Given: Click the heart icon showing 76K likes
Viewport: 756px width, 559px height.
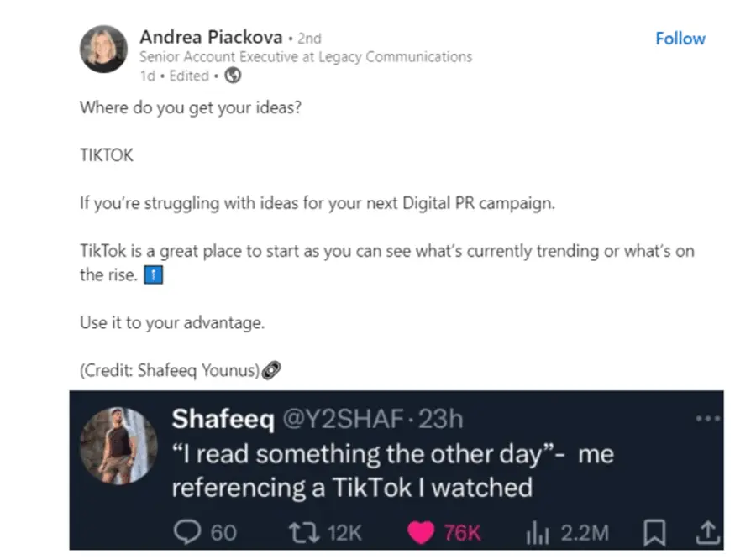Looking at the screenshot, I should point(419,532).
